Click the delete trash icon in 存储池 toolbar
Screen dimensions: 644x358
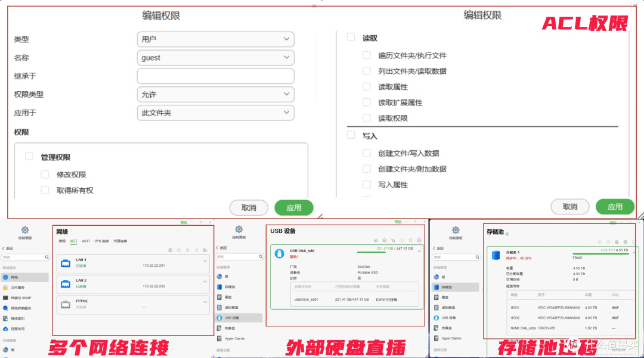pyautogui.click(x=617, y=242)
